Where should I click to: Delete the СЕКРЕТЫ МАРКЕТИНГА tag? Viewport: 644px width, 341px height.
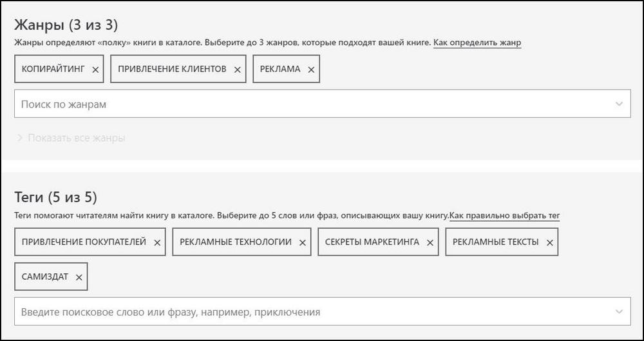point(430,242)
